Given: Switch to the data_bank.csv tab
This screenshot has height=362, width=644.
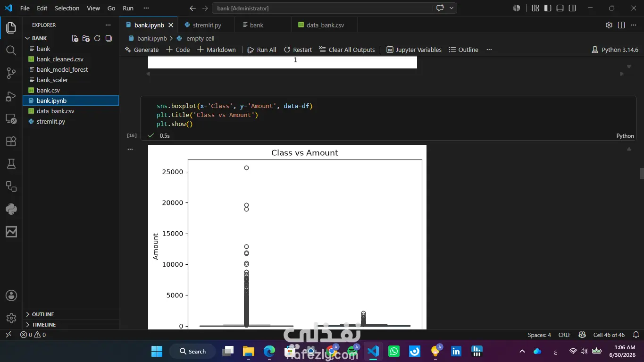Looking at the screenshot, I should 325,25.
